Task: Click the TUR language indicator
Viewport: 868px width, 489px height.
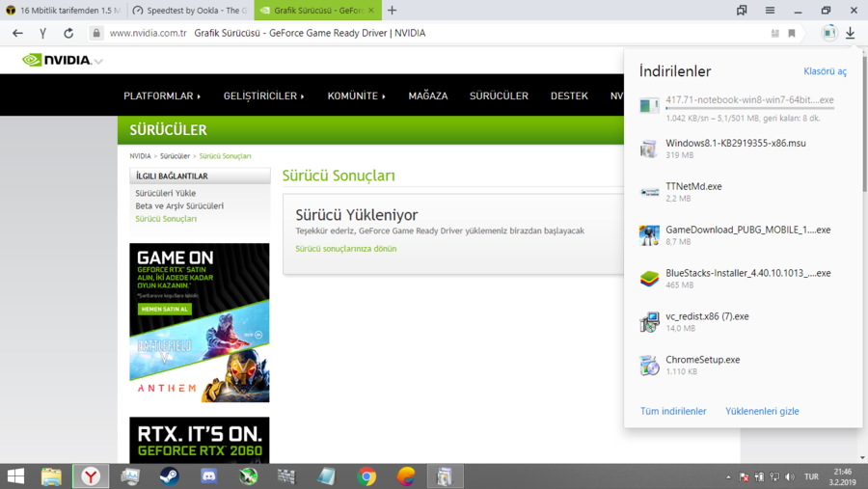Action: [811, 476]
